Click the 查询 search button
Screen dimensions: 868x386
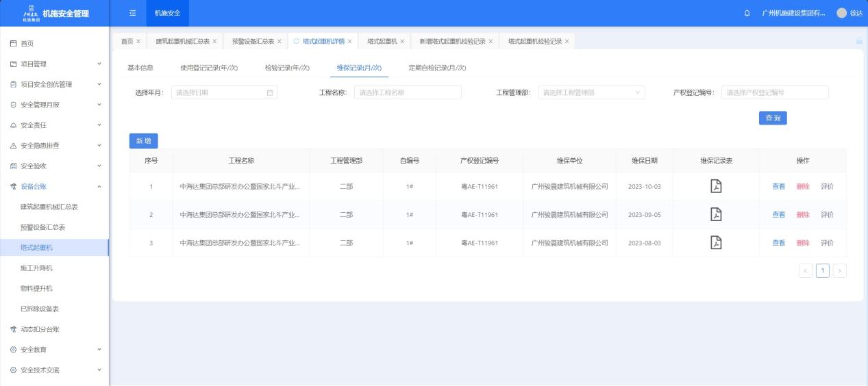pos(772,118)
